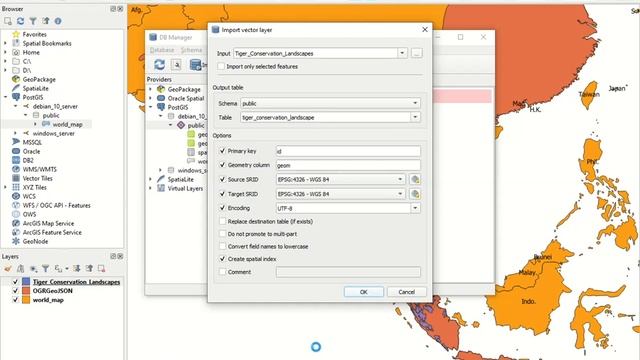640x360 pixels.
Task: Click Collapse All icon in Layers toolbar
Action: [89, 269]
